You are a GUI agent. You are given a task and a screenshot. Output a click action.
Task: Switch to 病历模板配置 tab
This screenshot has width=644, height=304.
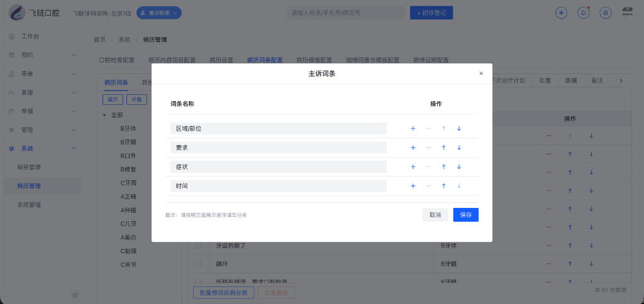314,60
